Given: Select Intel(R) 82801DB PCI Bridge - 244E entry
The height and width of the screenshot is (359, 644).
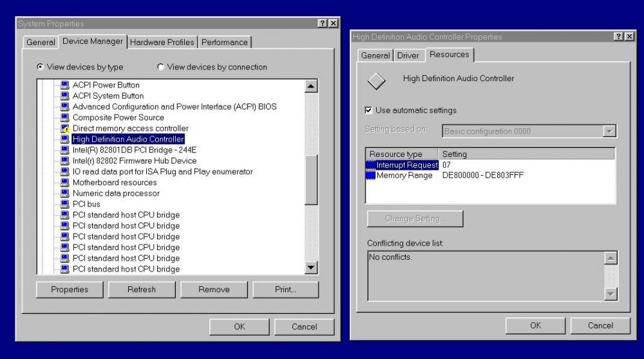Looking at the screenshot, I should (x=135, y=150).
